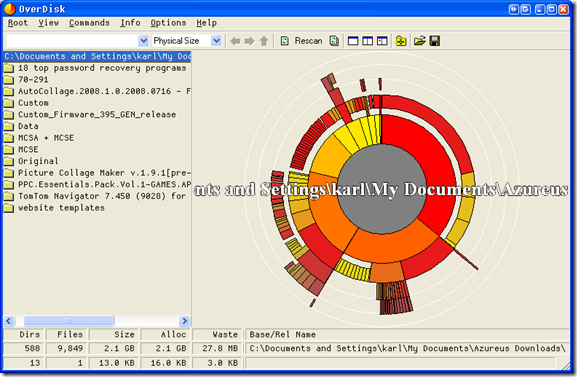This screenshot has width=577, height=377.
Task: Click the Rescan button
Action: pos(301,41)
